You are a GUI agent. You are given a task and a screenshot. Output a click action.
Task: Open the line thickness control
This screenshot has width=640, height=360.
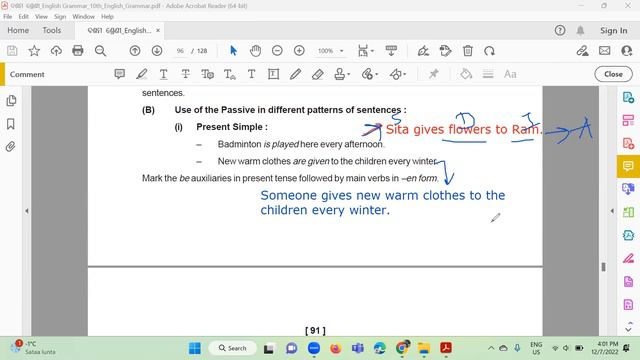488,74
